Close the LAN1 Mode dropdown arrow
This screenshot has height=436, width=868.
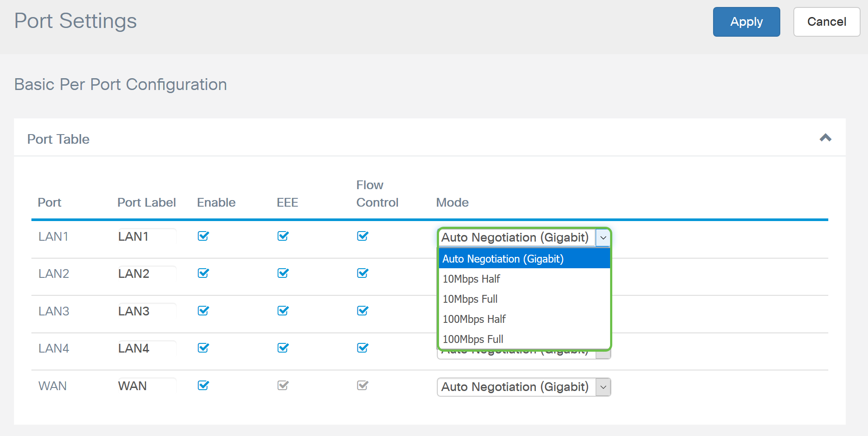pyautogui.click(x=603, y=238)
